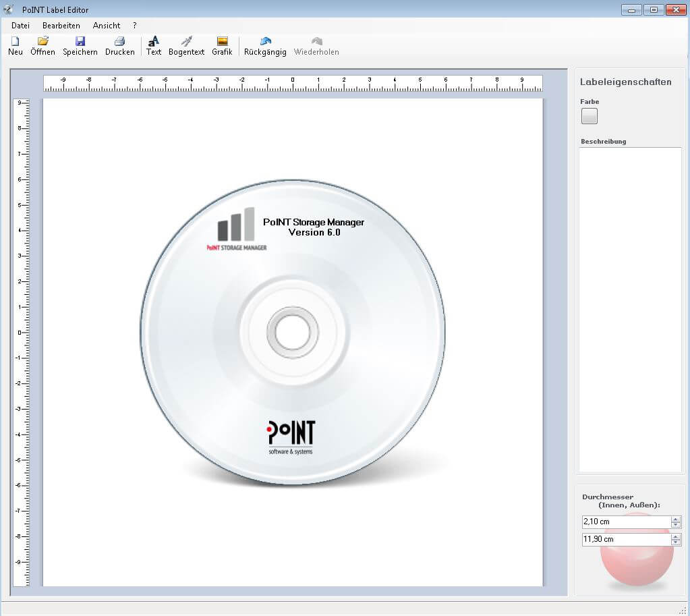Increase outer diameter with up arrow
The width and height of the screenshot is (690, 616).
pos(676,537)
